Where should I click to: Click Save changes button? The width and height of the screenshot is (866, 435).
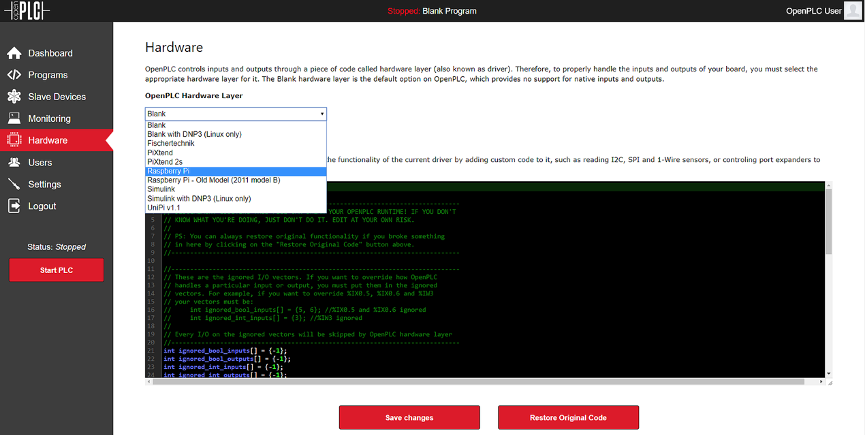(x=409, y=417)
